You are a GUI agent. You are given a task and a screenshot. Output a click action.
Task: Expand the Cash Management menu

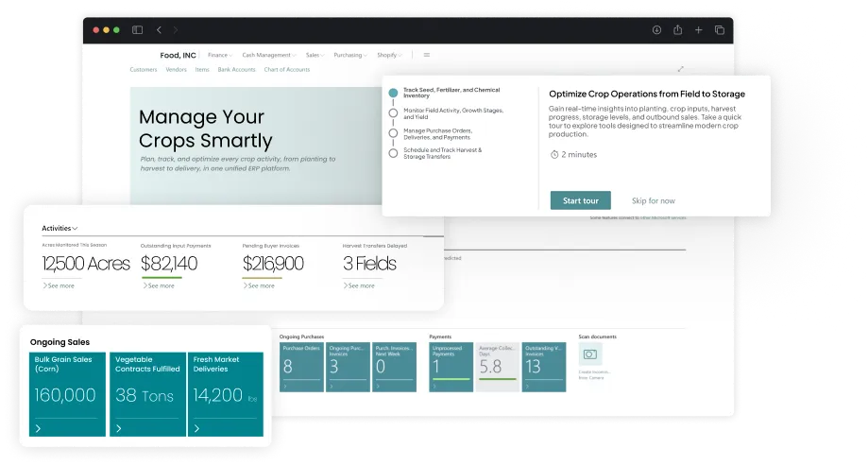point(269,55)
